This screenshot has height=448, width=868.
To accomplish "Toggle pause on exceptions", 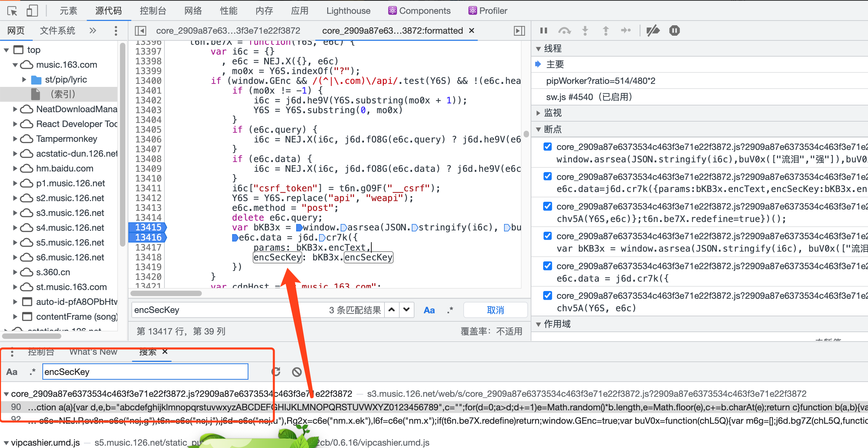I will tap(674, 31).
